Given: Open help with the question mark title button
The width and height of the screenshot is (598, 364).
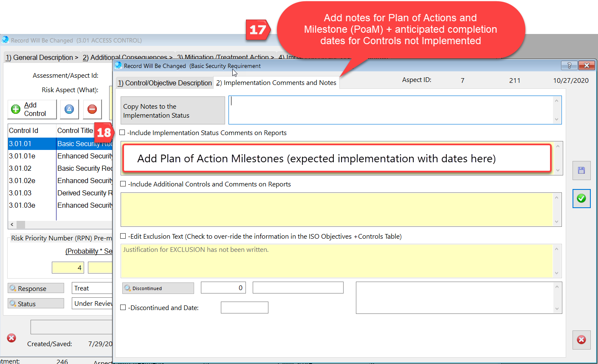Looking at the screenshot, I should point(569,65).
